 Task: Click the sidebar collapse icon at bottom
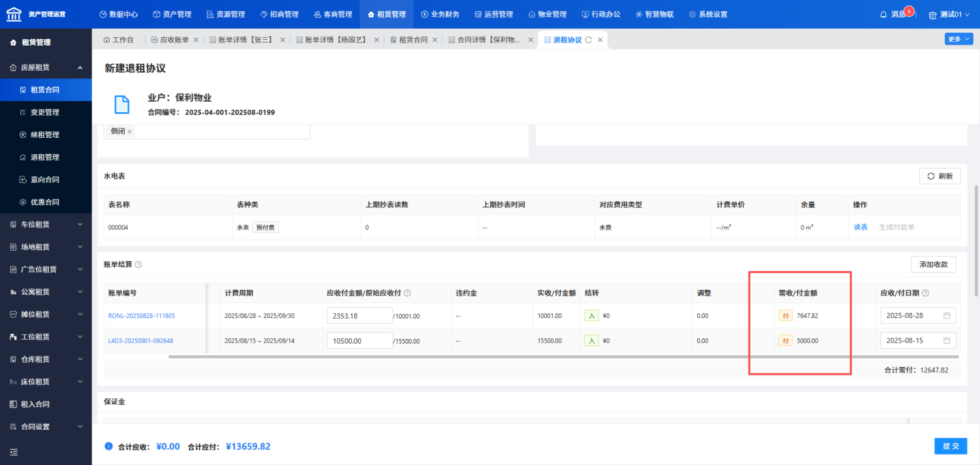(13, 452)
